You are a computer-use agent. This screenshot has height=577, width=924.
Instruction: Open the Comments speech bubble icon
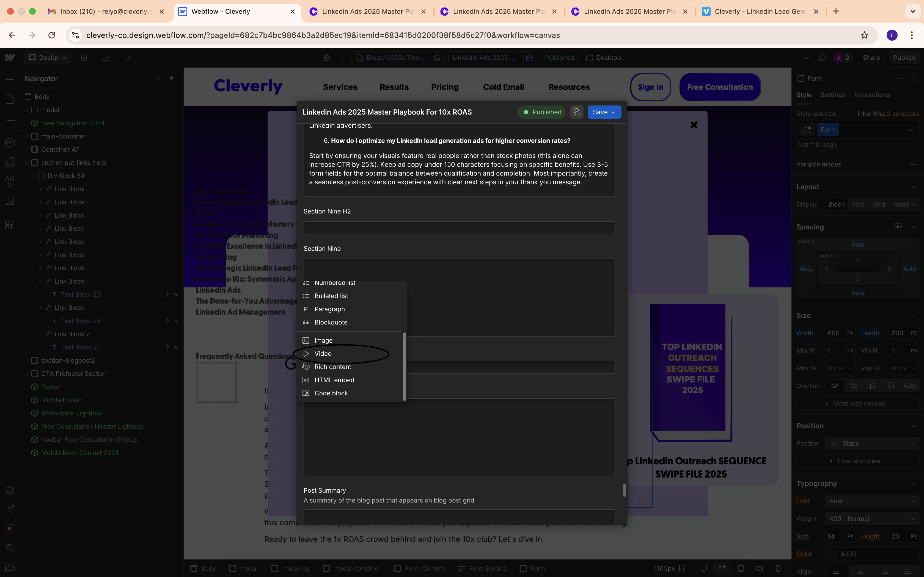coord(823,58)
